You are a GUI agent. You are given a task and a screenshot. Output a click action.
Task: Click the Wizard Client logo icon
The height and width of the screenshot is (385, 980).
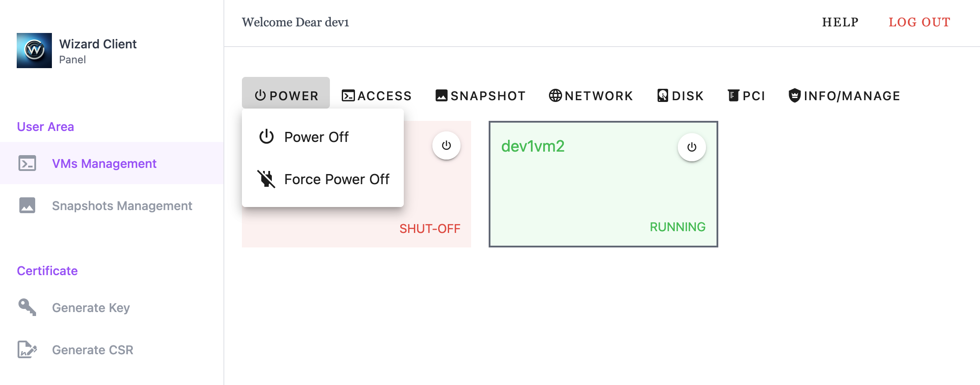coord(34,51)
